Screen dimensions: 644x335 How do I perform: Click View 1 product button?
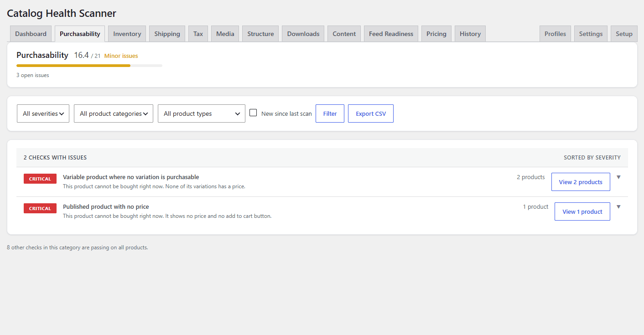click(582, 211)
